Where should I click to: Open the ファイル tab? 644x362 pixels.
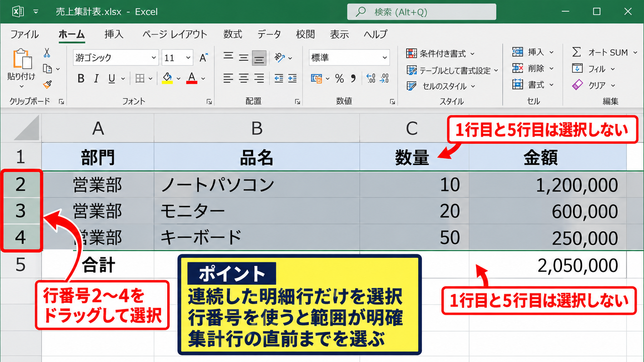click(x=25, y=34)
